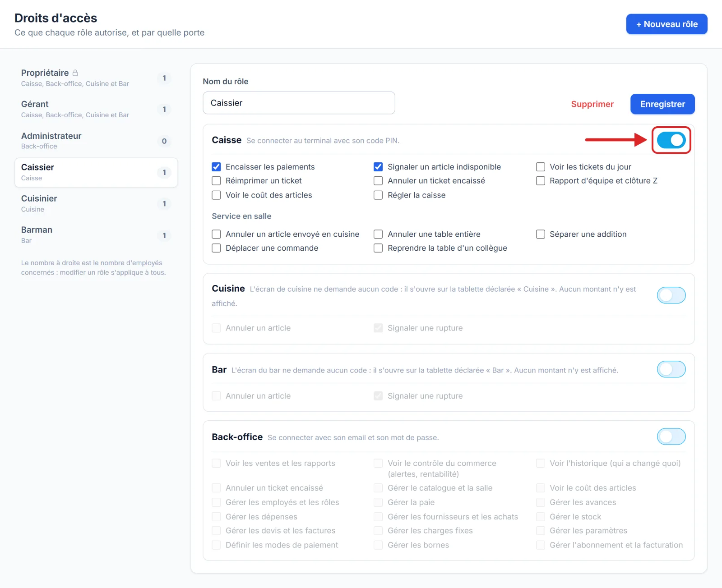Check Séparer une addition
This screenshot has width=722, height=588.
[540, 234]
